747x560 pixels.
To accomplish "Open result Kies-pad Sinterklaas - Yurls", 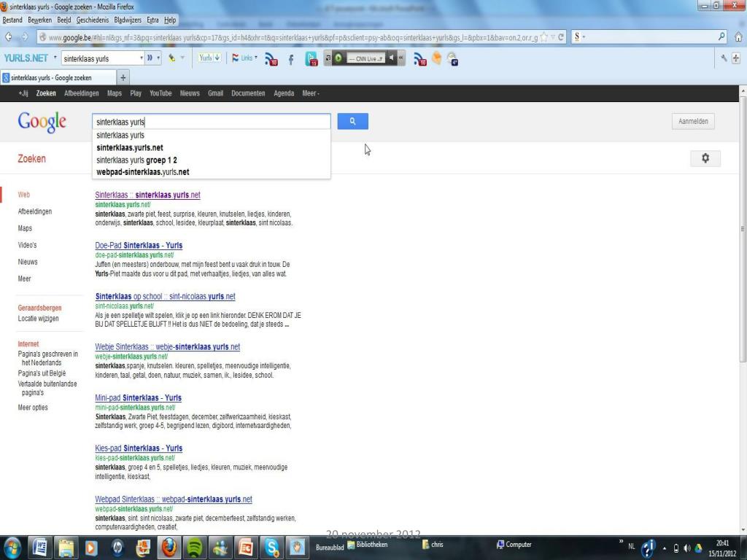I will tap(139, 448).
